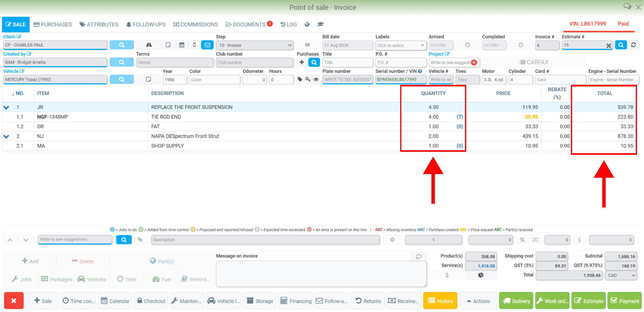Click the mobile phone icon beside client

(x=194, y=45)
